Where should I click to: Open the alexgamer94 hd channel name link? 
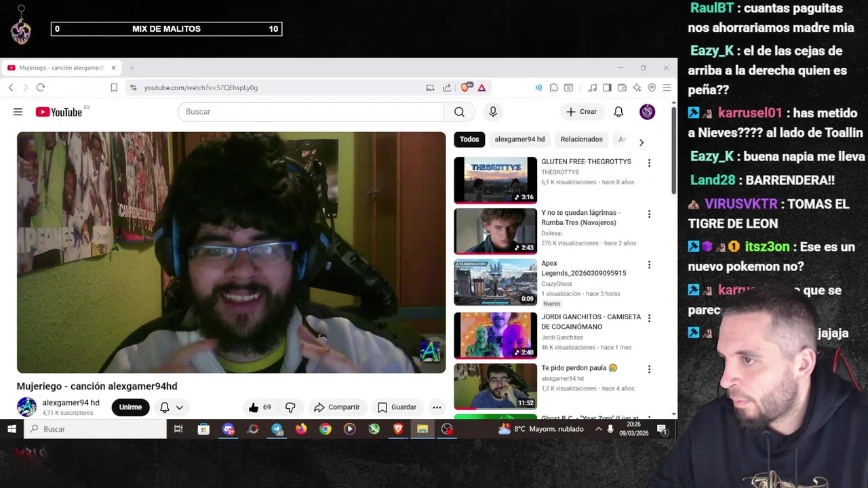coord(71,403)
